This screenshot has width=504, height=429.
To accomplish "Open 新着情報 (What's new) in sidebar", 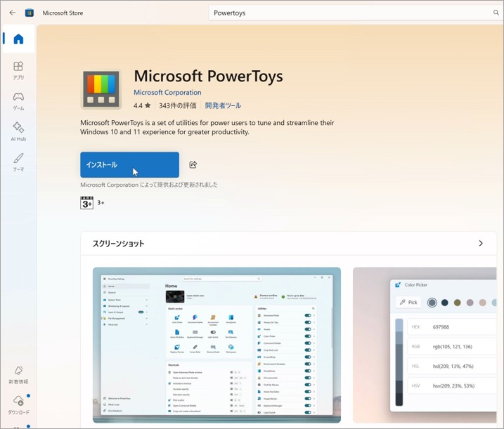I will click(x=18, y=375).
